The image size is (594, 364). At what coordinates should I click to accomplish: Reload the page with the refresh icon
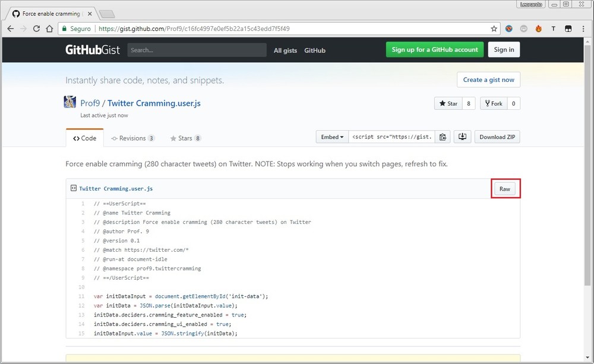(37, 29)
